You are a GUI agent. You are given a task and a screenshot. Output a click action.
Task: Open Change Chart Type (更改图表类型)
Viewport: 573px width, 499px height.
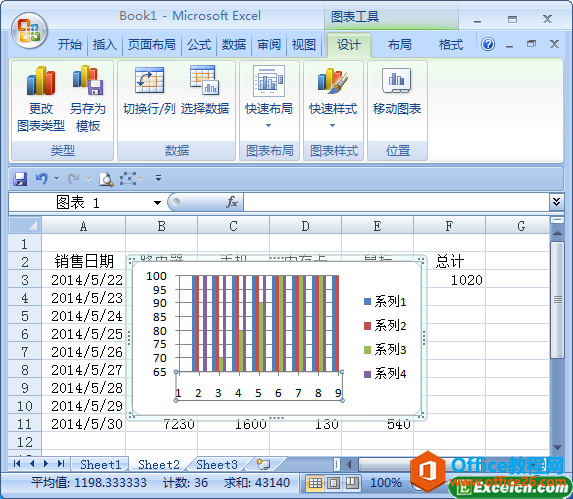click(41, 99)
